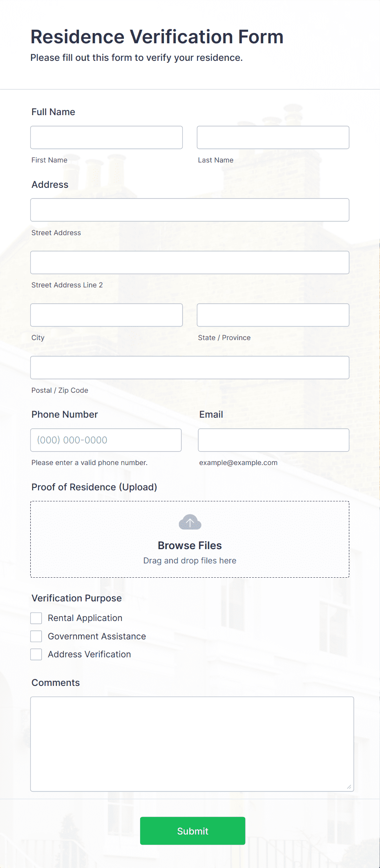Click the Phone Number input field
The image size is (380, 868).
coord(106,440)
